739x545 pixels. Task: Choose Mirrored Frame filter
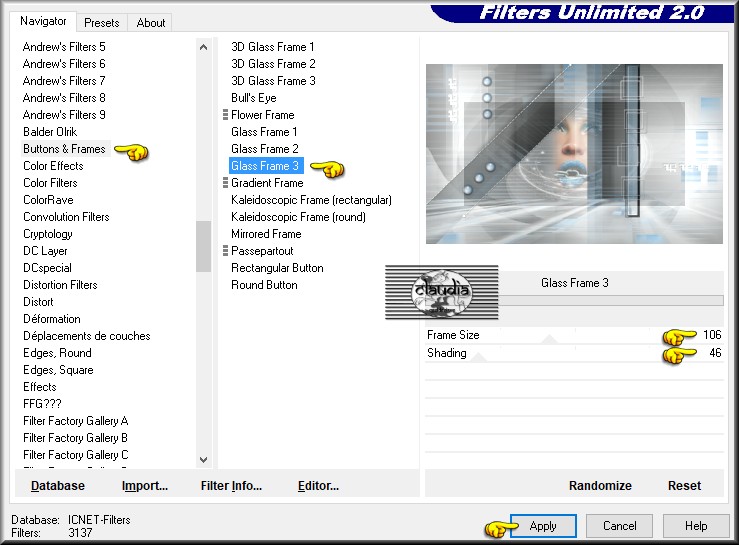266,234
